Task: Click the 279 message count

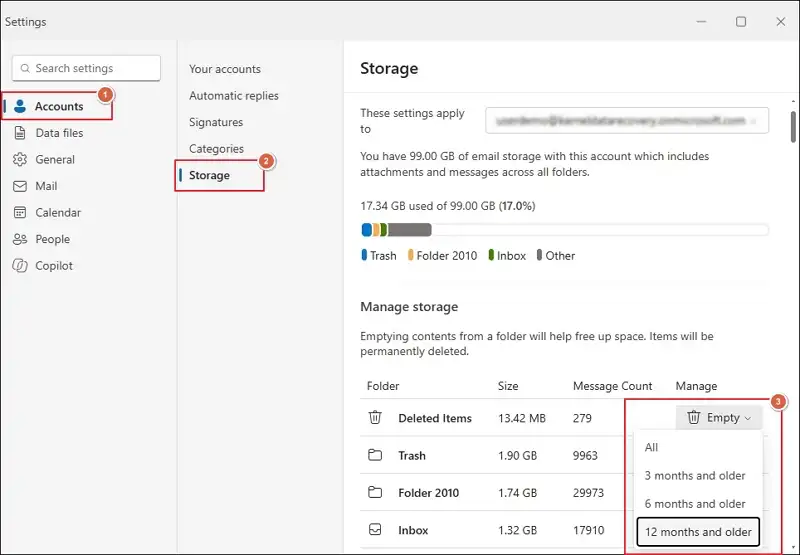Action: pos(582,418)
